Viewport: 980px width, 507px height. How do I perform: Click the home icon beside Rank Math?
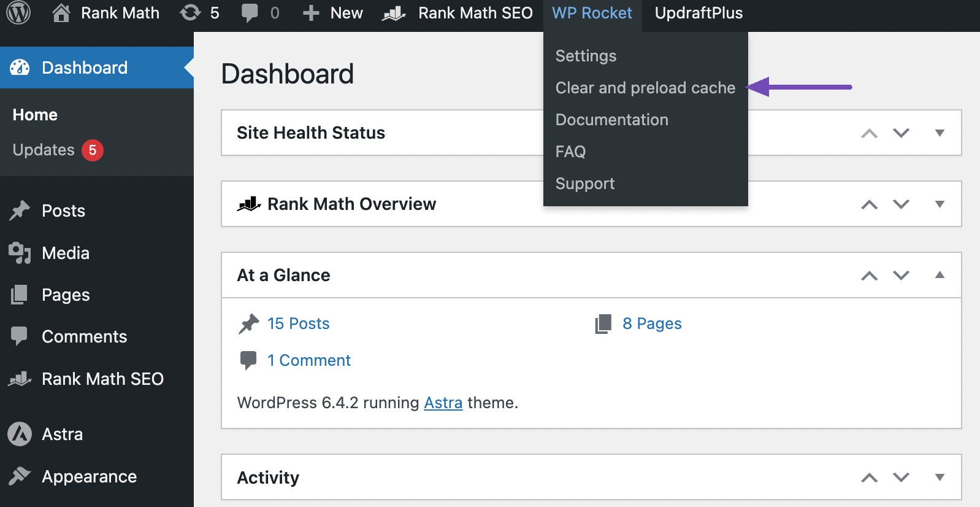click(x=61, y=13)
